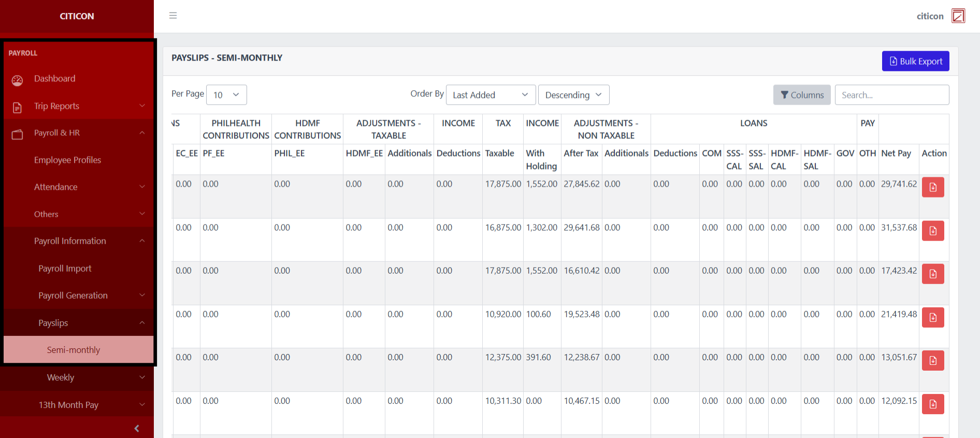980x438 pixels.
Task: Open the Per Page dropdown
Action: click(226, 95)
